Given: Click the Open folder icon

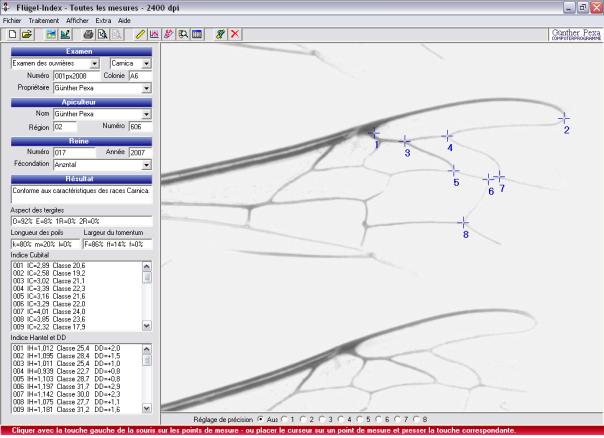Looking at the screenshot, I should pyautogui.click(x=26, y=34).
